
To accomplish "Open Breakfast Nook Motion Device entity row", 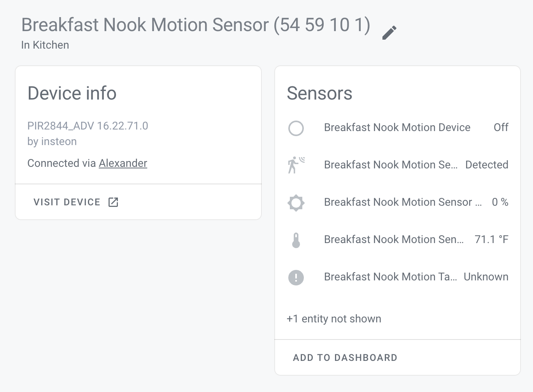I will tap(397, 128).
